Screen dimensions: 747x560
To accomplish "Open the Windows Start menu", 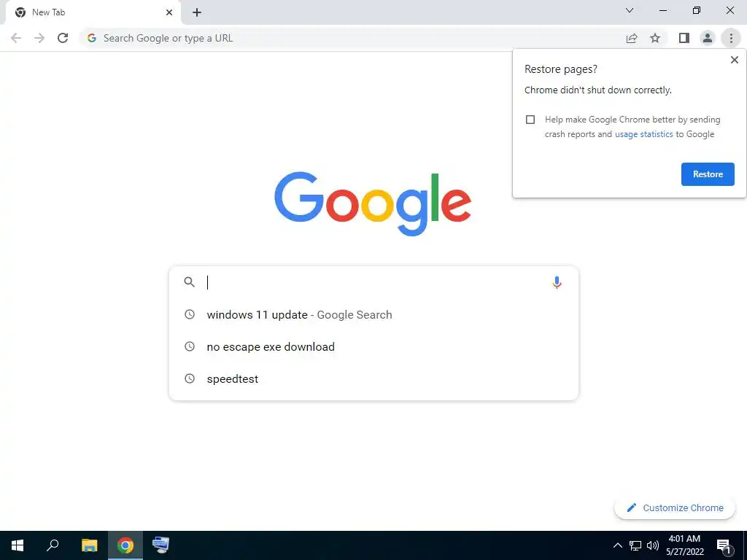I will pyautogui.click(x=18, y=545).
